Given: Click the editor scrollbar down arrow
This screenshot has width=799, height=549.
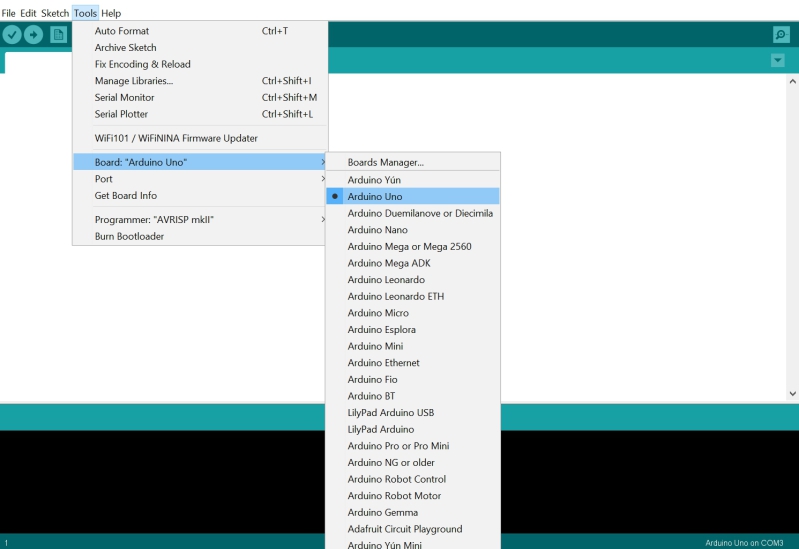Looking at the screenshot, I should 793,394.
